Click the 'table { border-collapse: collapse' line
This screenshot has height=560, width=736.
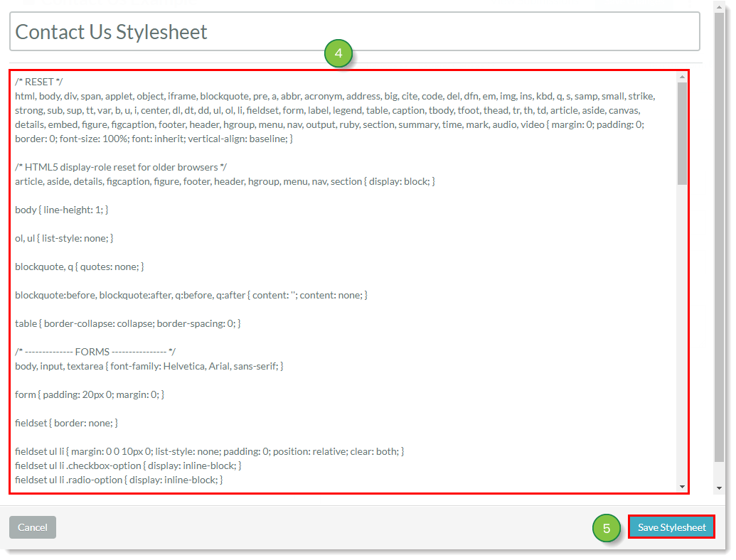pyautogui.click(x=128, y=323)
